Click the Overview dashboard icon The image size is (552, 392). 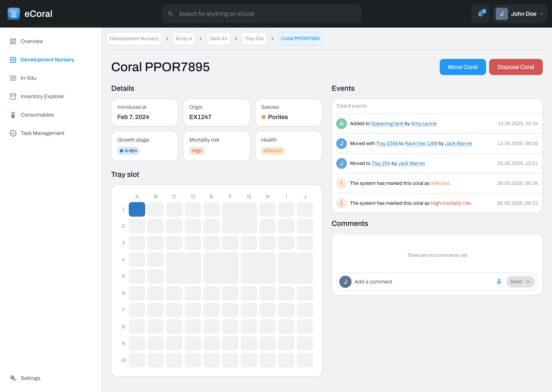(x=13, y=41)
